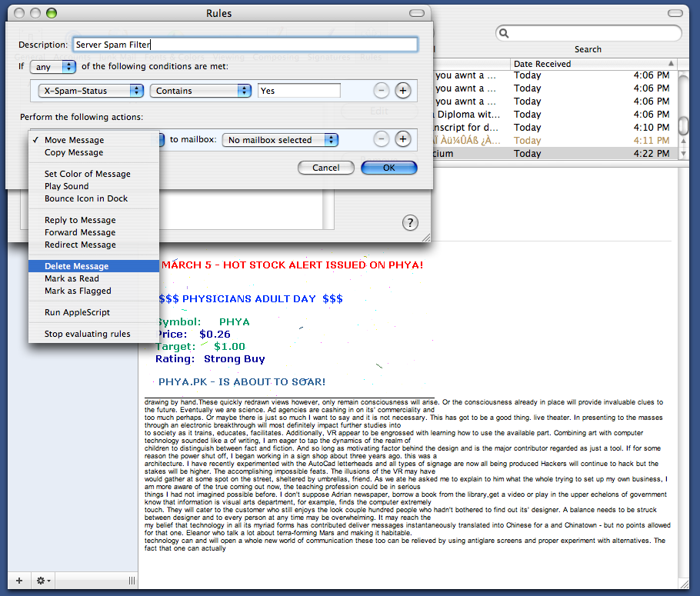This screenshot has width=700, height=596.
Task: Confirm the rule with OK
Action: coord(388,168)
